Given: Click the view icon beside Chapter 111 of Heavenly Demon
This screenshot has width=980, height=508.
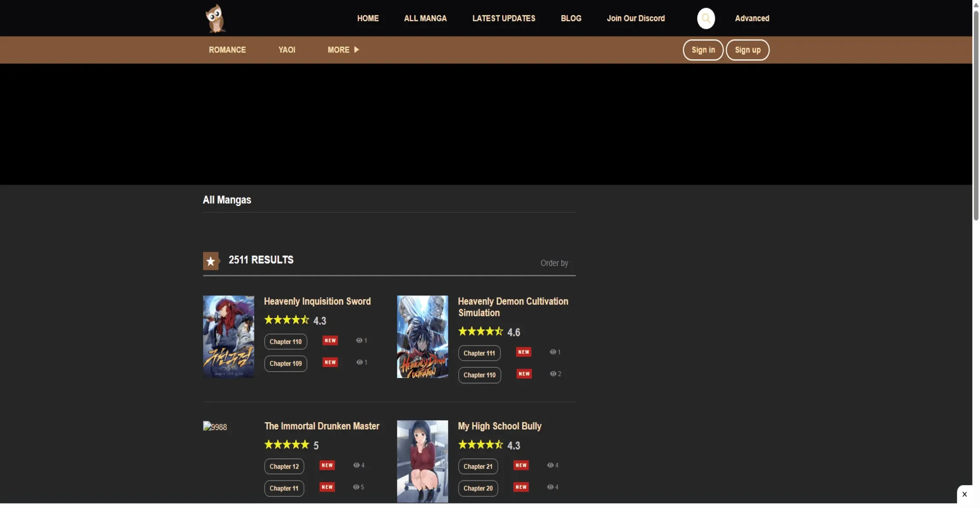Looking at the screenshot, I should coord(553,352).
